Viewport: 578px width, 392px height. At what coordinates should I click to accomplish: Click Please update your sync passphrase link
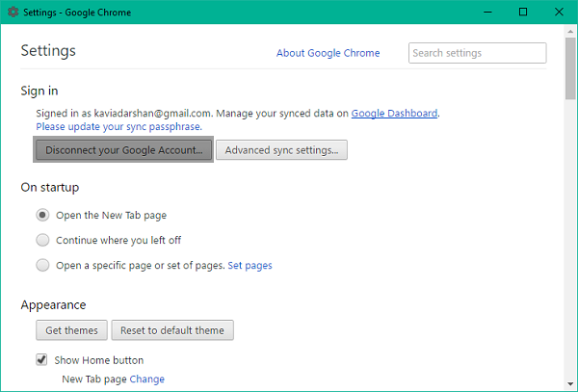click(118, 127)
